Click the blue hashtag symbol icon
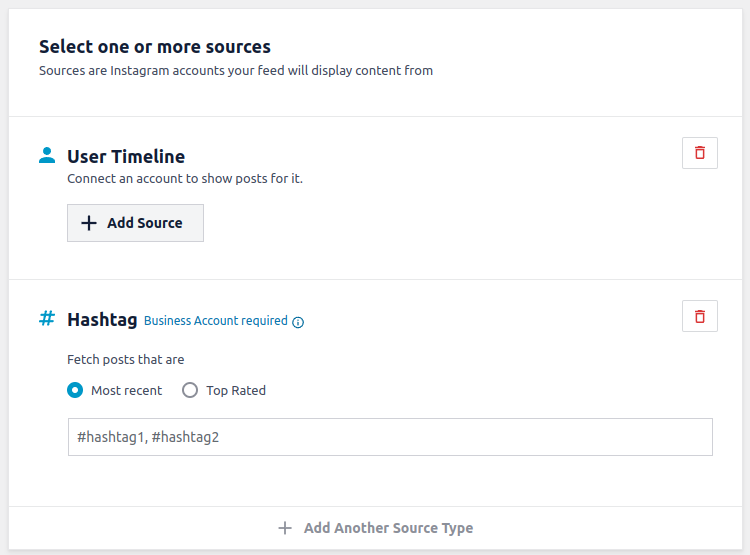 [47, 318]
